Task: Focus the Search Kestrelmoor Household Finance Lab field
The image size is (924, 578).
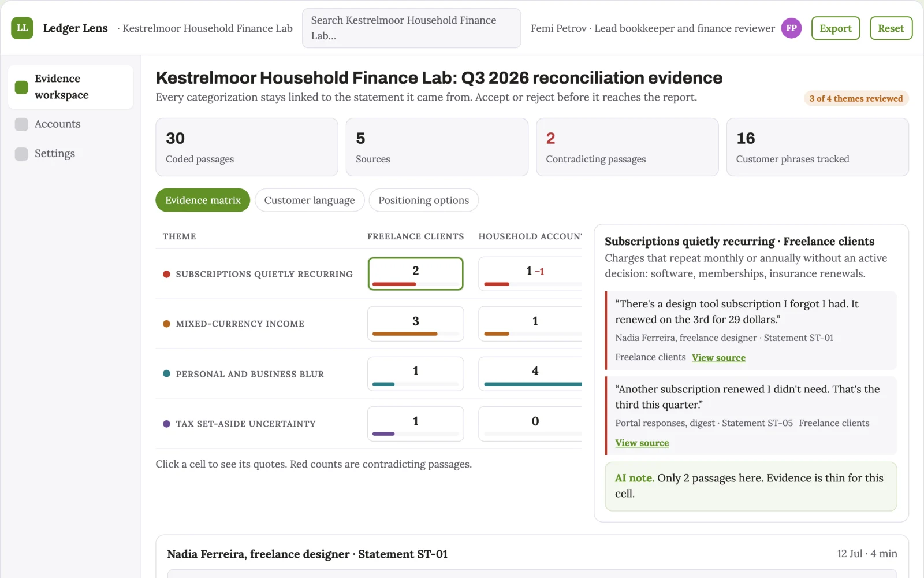Action: 411,28
